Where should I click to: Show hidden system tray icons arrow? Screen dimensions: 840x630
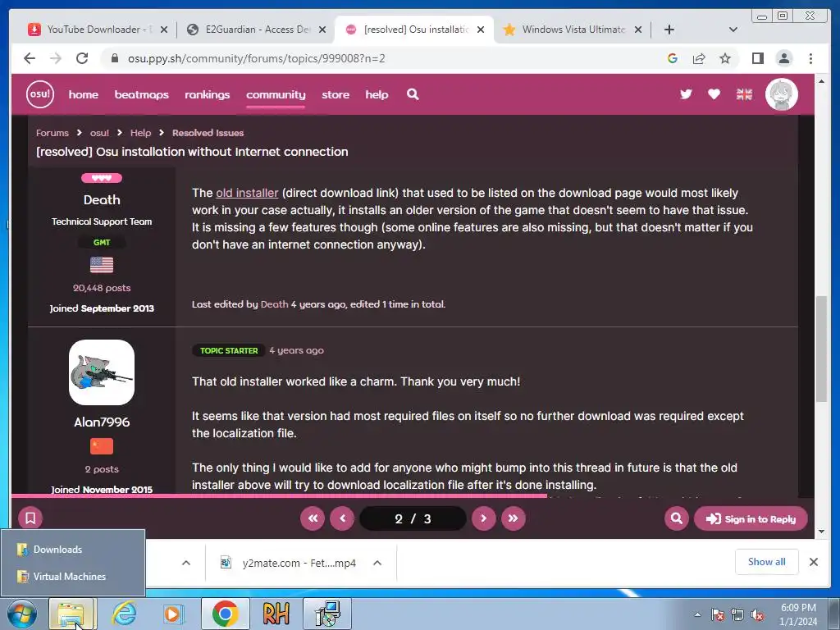pos(697,614)
